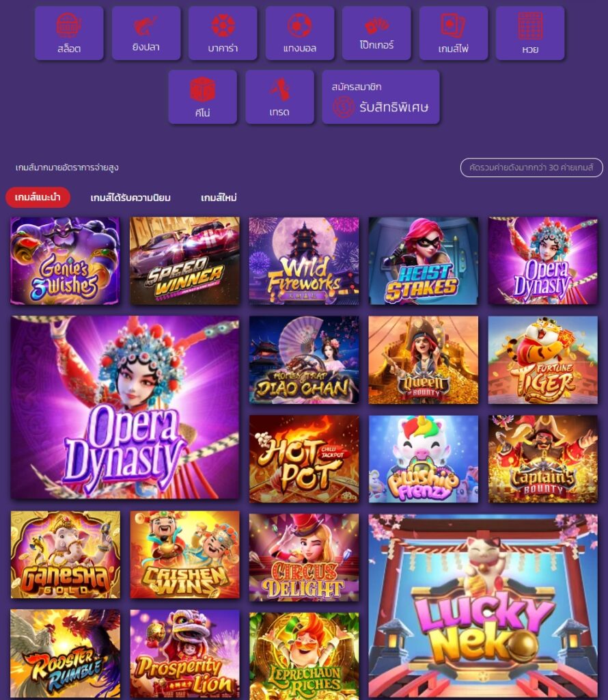Open the ยิงปลา fish shooting category
Viewport: 608px width, 700px height.
[x=146, y=33]
